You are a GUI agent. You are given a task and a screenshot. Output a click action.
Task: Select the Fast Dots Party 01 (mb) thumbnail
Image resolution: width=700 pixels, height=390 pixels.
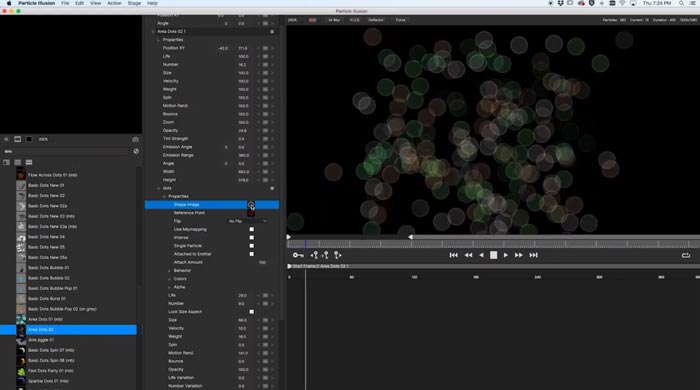[21, 371]
